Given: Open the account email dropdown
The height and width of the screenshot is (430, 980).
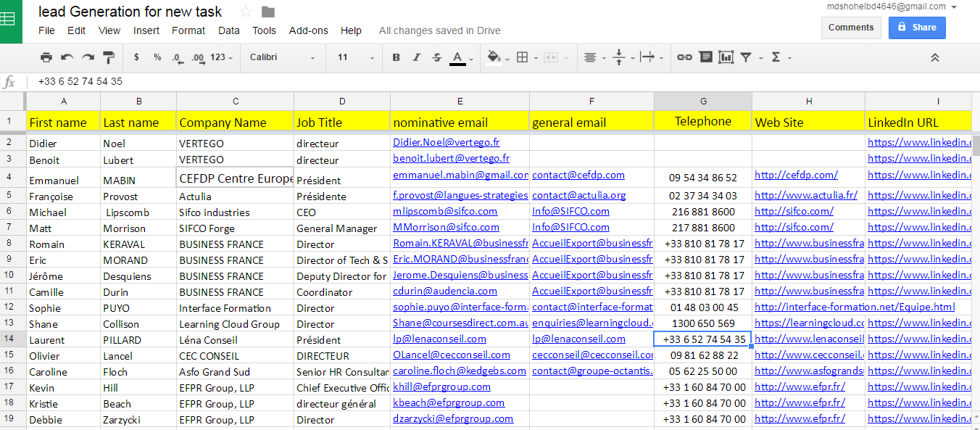Looking at the screenshot, I should click(x=892, y=7).
